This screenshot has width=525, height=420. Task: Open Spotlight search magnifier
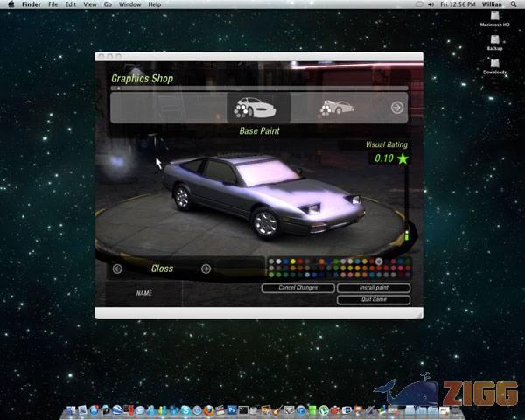[514, 4]
